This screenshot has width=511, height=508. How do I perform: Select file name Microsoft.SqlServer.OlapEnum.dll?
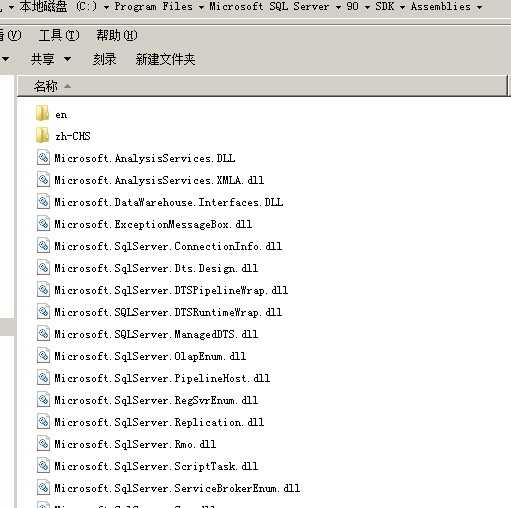(x=150, y=356)
